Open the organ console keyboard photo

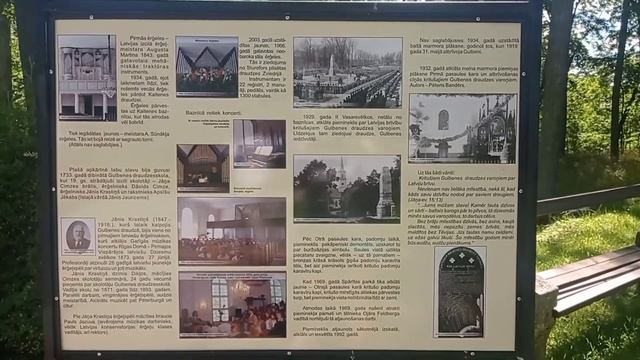(x=260, y=144)
